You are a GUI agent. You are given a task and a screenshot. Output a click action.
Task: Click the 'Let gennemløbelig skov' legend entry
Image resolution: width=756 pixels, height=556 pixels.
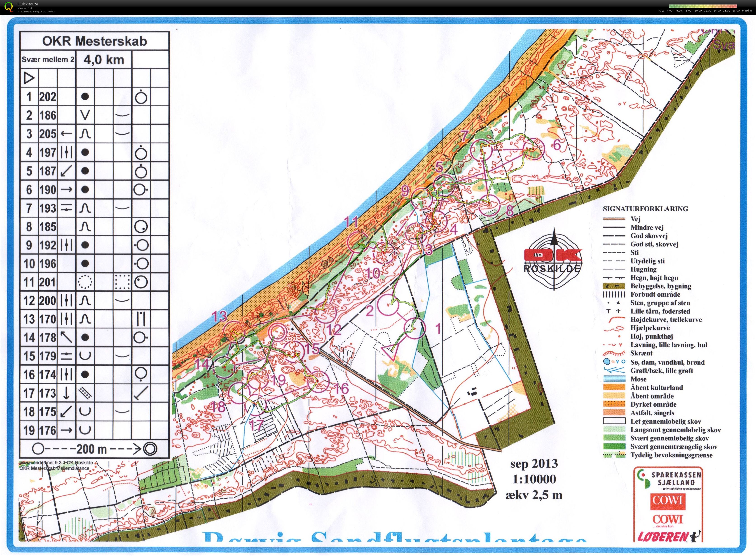click(665, 421)
